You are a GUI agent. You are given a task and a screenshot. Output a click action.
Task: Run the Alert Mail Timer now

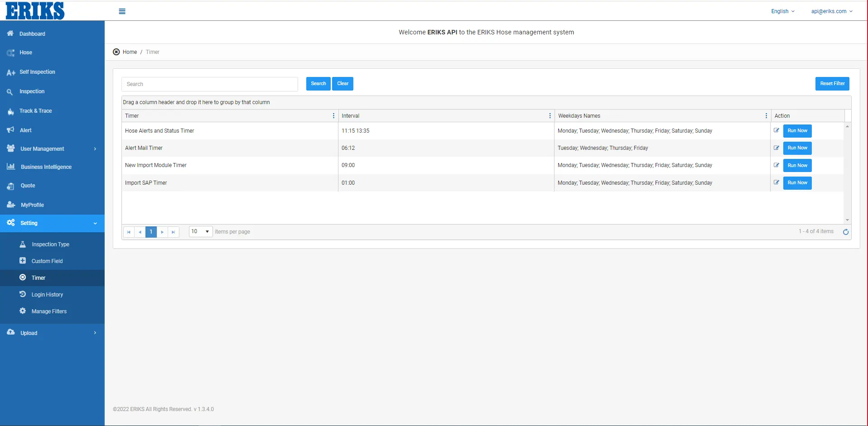pos(797,148)
